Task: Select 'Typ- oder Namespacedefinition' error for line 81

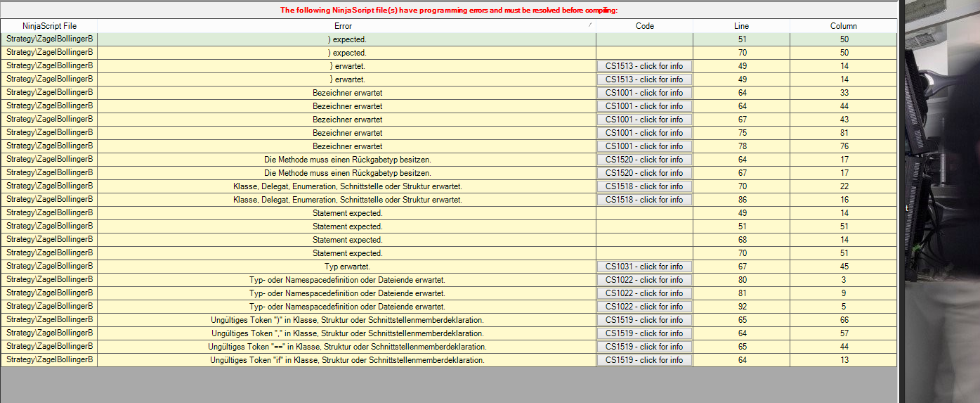Action: [347, 293]
